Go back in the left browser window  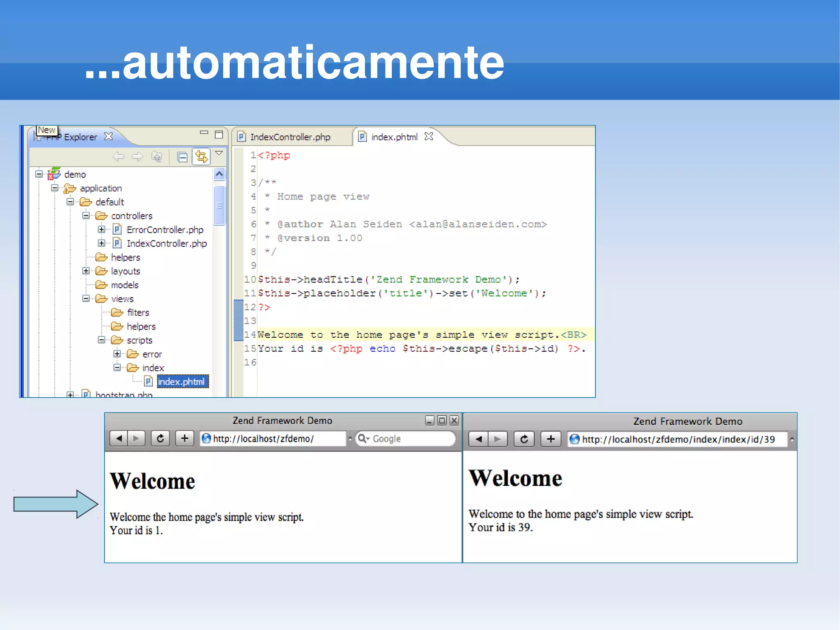(119, 438)
